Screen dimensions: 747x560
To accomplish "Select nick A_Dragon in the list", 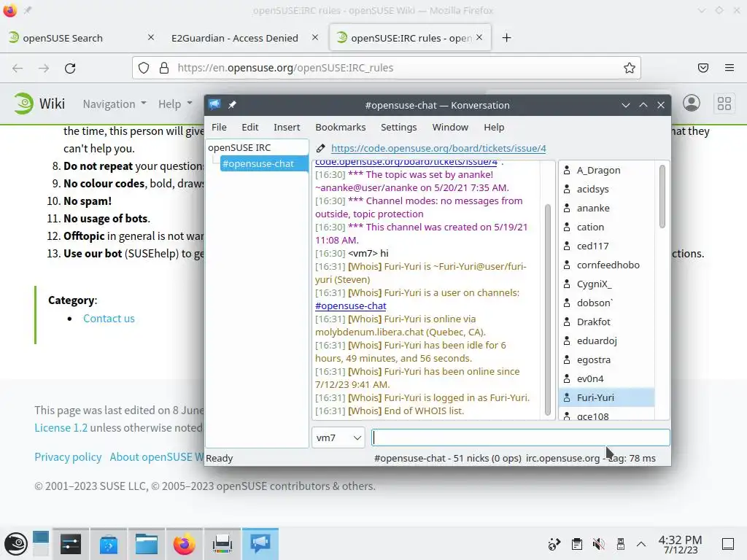I will coord(598,171).
